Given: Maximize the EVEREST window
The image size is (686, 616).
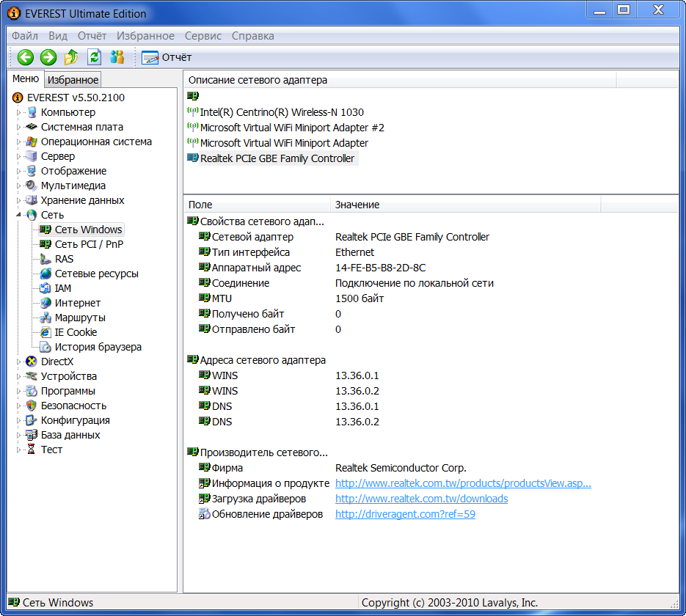Looking at the screenshot, I should (x=624, y=10).
